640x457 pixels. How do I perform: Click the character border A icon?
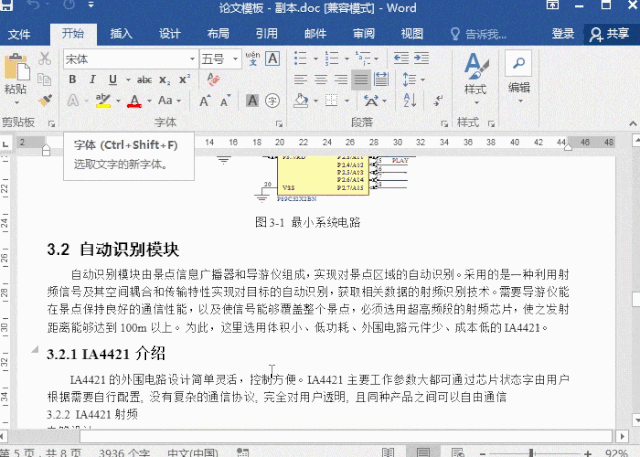[273, 59]
